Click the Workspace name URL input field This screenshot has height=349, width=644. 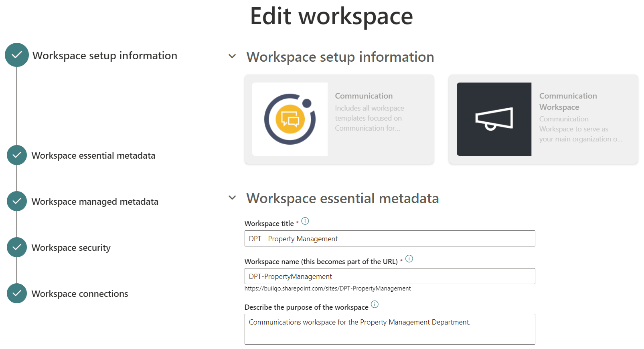390,276
